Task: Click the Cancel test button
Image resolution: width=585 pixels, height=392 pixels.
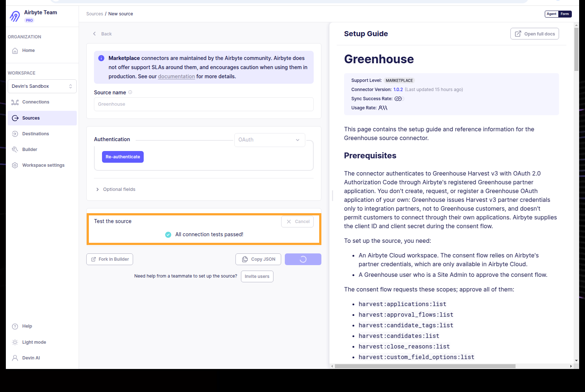Action: coord(297,222)
